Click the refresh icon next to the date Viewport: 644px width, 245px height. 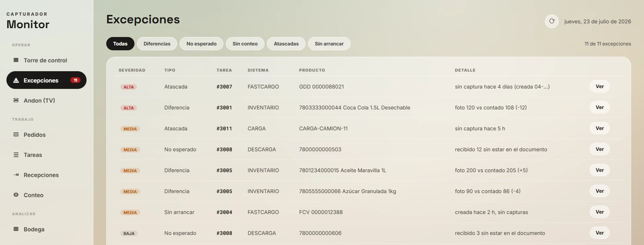[552, 21]
